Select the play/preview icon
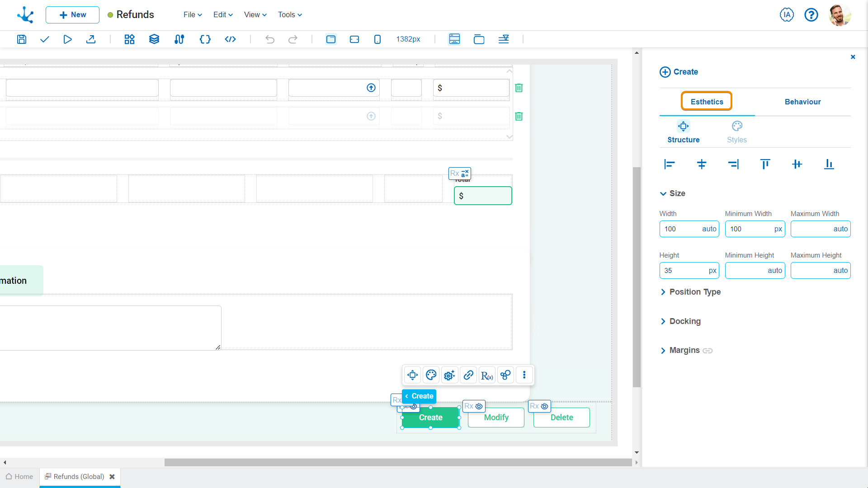This screenshot has width=868, height=488. [68, 39]
